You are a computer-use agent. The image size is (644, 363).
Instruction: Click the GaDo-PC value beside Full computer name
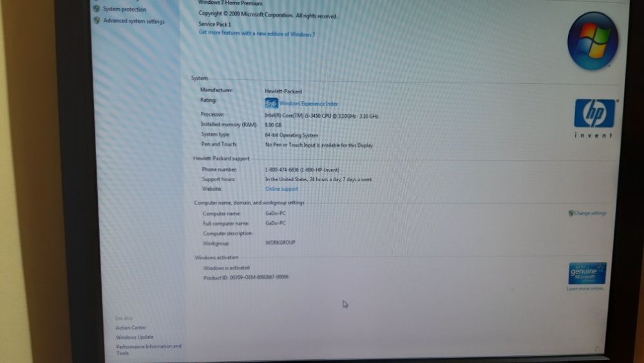pos(275,223)
